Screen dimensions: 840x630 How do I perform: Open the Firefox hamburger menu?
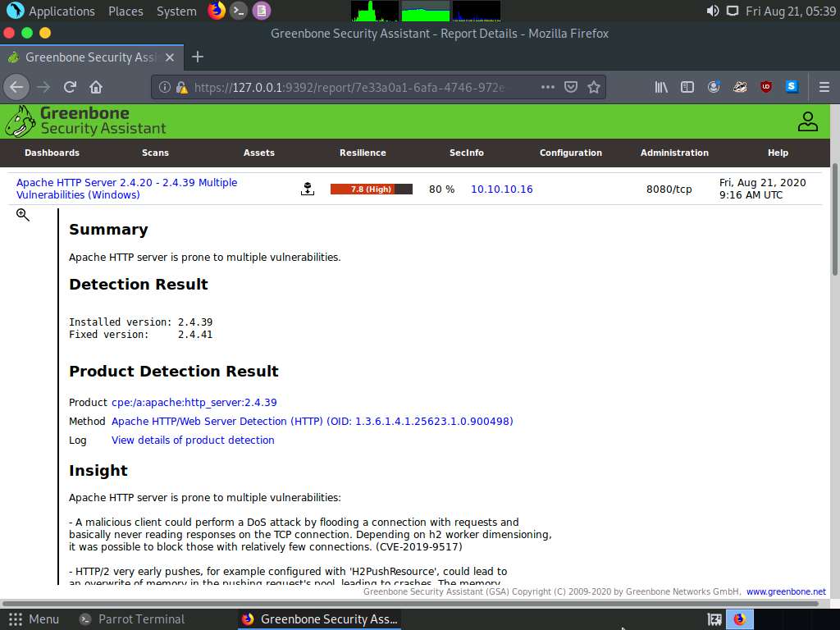[824, 87]
